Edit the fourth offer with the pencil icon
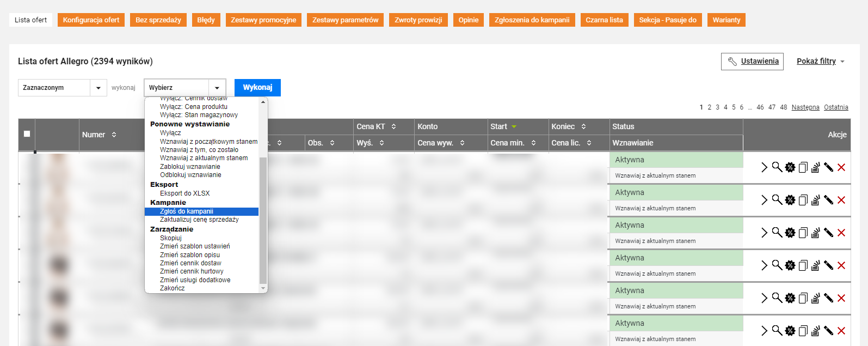Viewport: 868px width, 346px height. coord(828,265)
